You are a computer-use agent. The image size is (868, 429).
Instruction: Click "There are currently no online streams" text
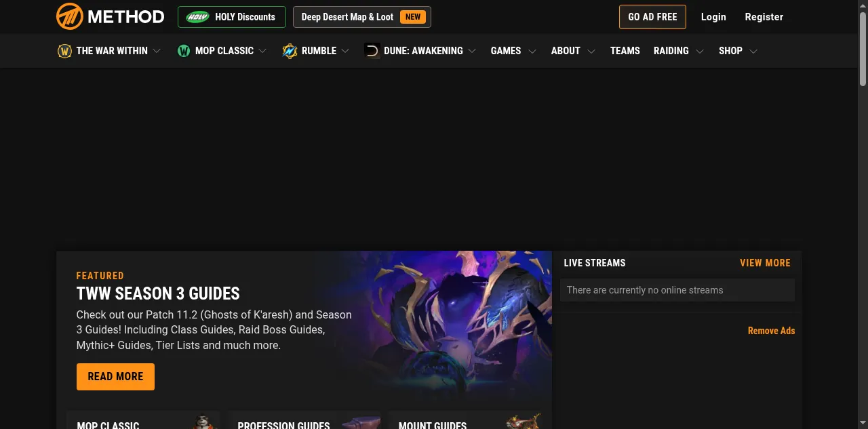point(645,290)
